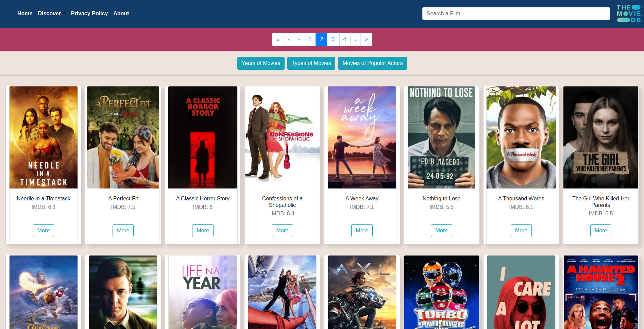
Task: Open the Nothing to Lose poster
Action: [441, 137]
